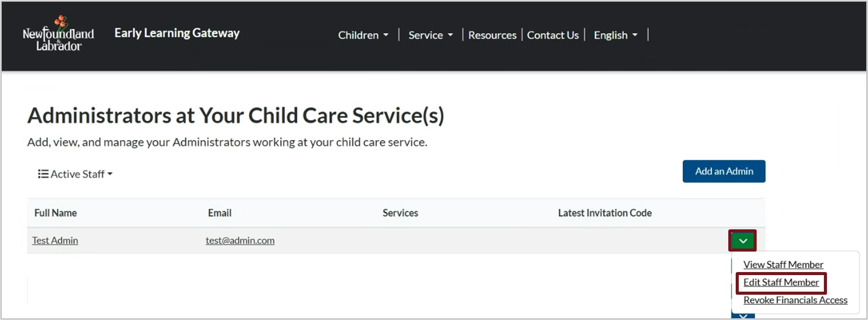Select Revoke Financials Access option
Screen dimensions: 868x320
tap(795, 300)
